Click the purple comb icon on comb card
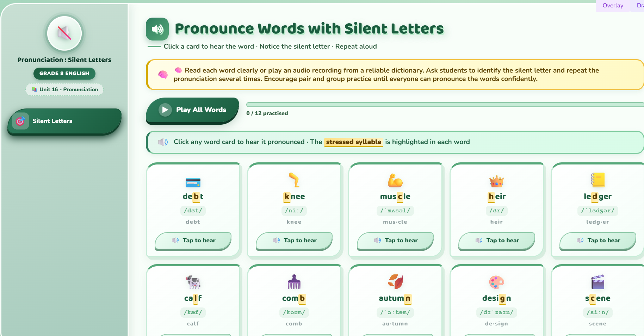This screenshot has height=336, width=644. click(294, 282)
